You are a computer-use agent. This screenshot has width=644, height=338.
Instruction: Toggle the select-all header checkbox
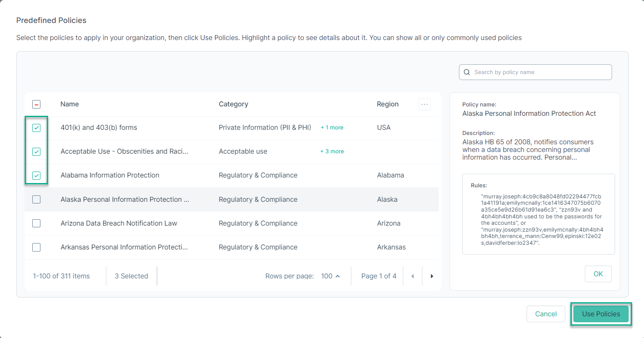click(36, 103)
